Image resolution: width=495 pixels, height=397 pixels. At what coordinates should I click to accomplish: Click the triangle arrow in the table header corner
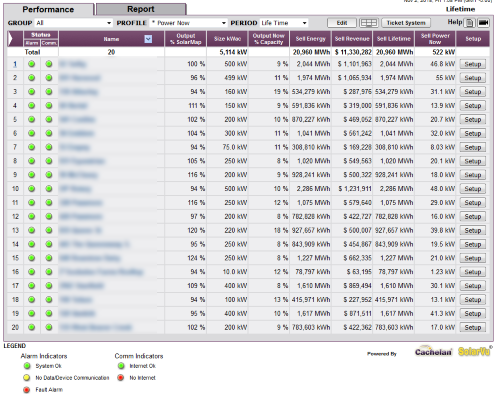tap(11, 39)
